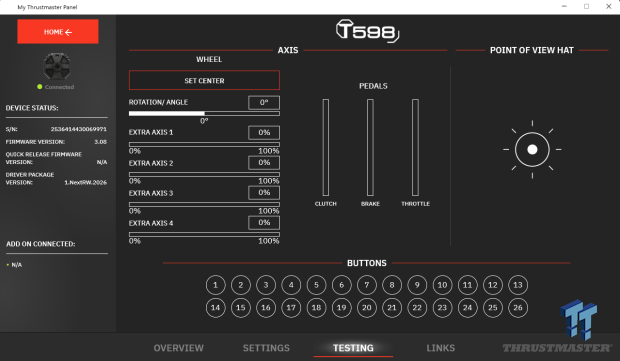
Task: Click the HOME back button
Action: click(x=58, y=32)
